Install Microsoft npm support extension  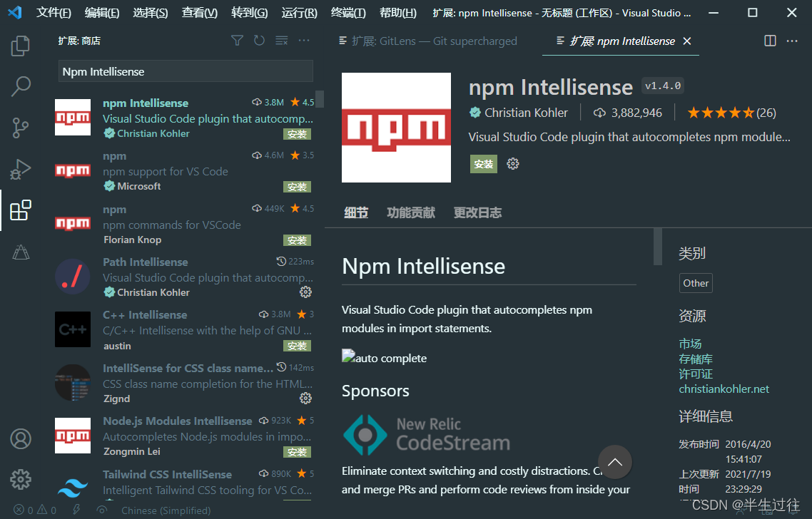[x=297, y=187]
